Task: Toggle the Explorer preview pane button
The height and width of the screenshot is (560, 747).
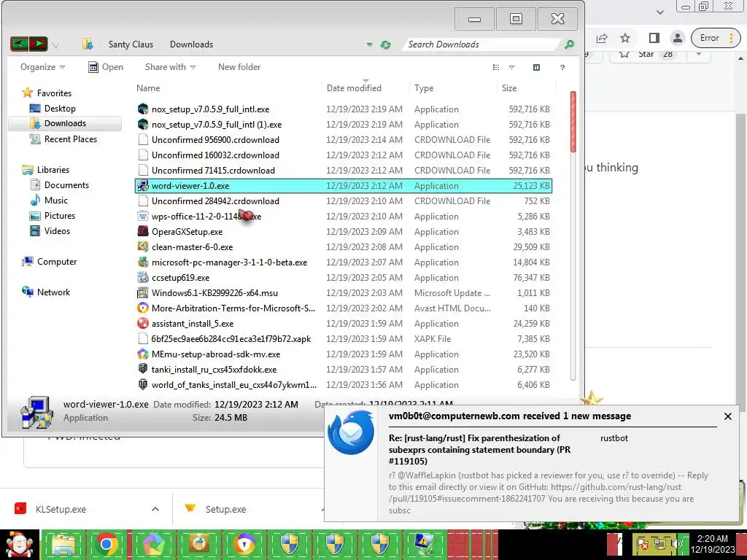Action: click(x=536, y=67)
